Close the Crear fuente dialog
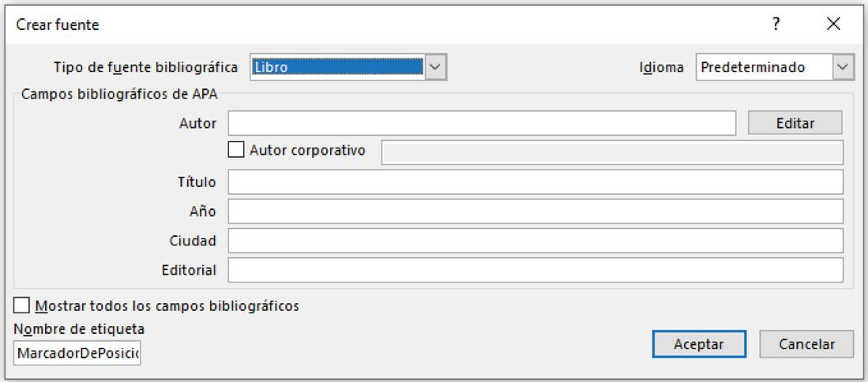The width and height of the screenshot is (868, 382). (x=833, y=24)
